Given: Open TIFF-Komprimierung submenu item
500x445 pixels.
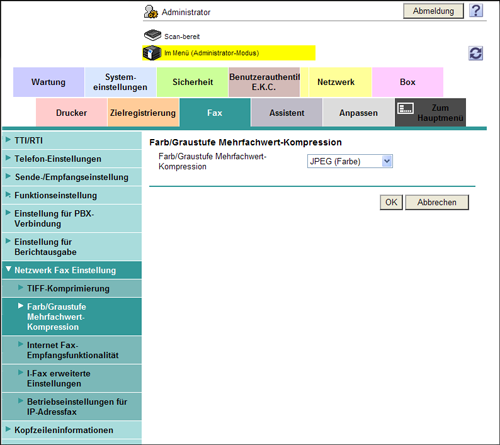Looking at the screenshot, I should (72, 289).
